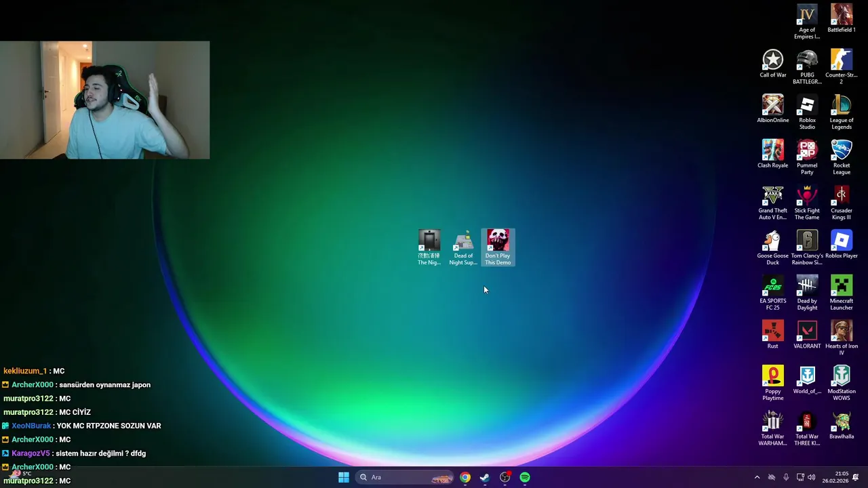Select Don't Play This Demo icon

point(498,247)
